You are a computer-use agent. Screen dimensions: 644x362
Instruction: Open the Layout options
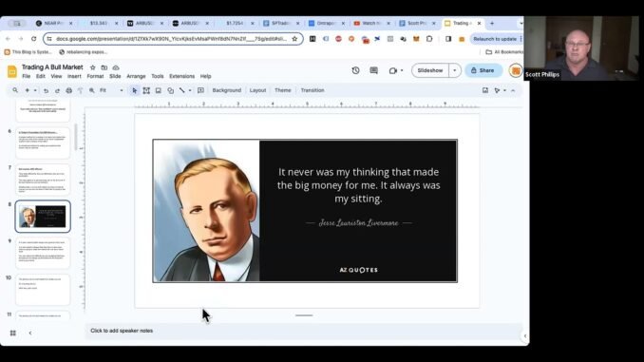[258, 90]
